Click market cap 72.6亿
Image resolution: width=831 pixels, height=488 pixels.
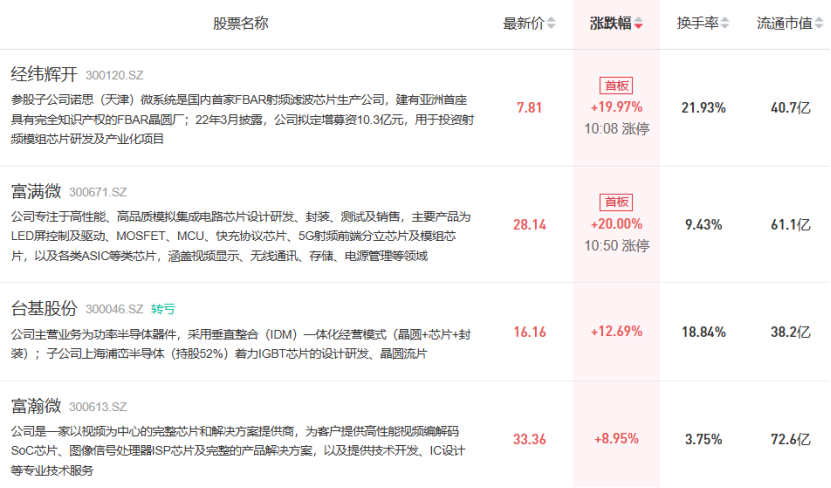(x=790, y=439)
